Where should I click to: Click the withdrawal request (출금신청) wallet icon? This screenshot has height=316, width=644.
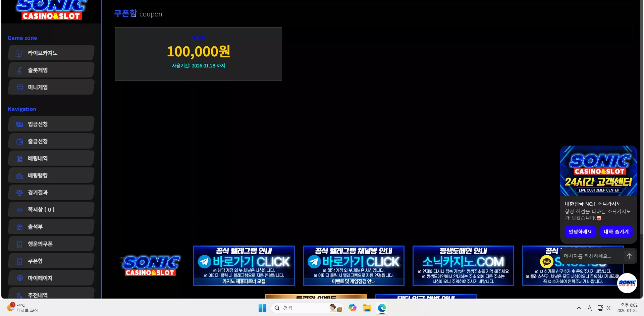pyautogui.click(x=19, y=142)
